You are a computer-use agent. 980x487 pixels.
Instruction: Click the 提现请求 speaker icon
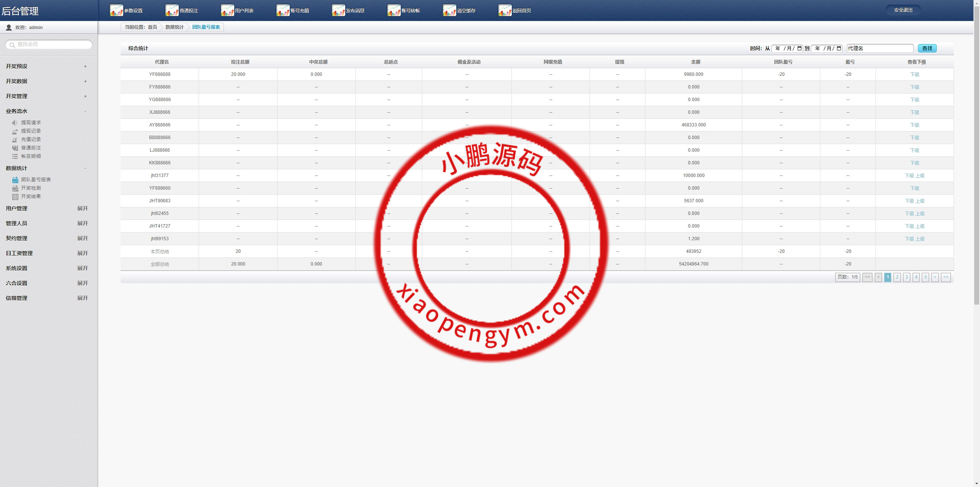coord(15,123)
